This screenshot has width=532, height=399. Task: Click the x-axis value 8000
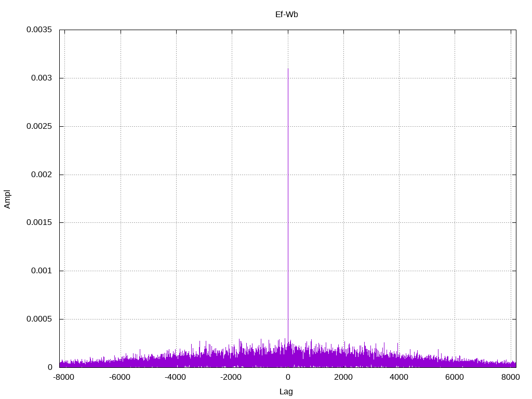coord(511,377)
